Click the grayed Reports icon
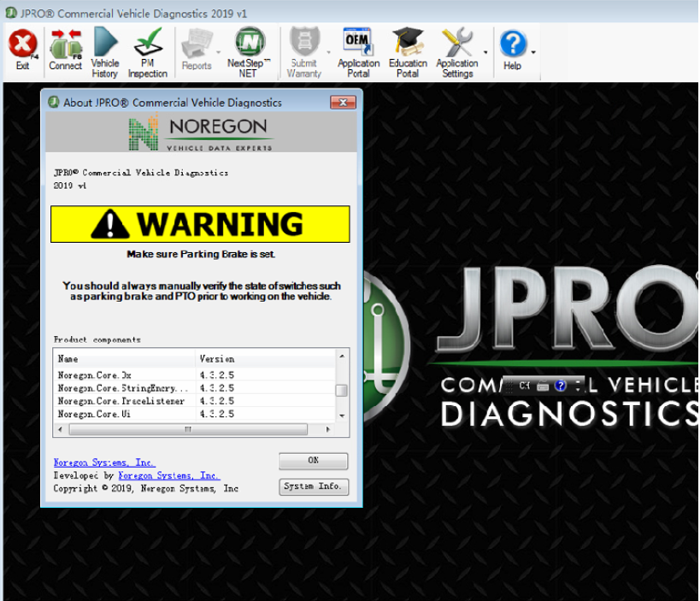The height and width of the screenshot is (601, 700). 197,50
